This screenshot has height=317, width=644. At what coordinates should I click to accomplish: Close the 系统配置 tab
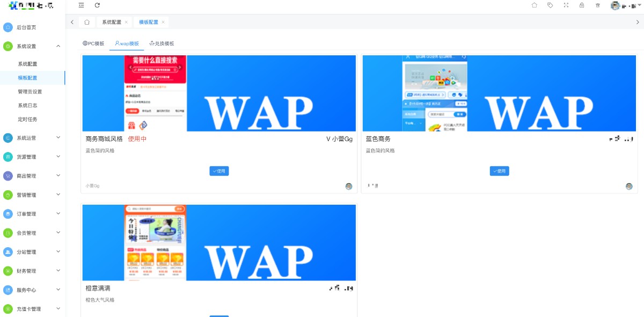coord(126,22)
